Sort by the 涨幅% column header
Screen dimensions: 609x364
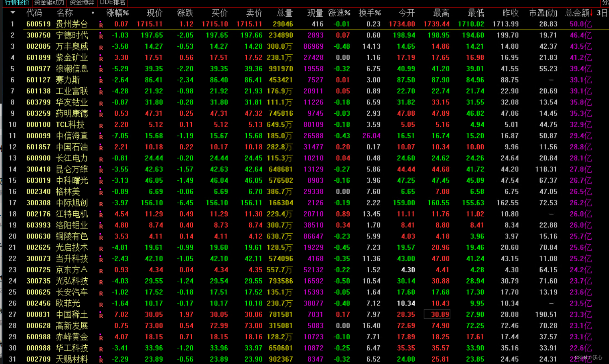pyautogui.click(x=118, y=13)
